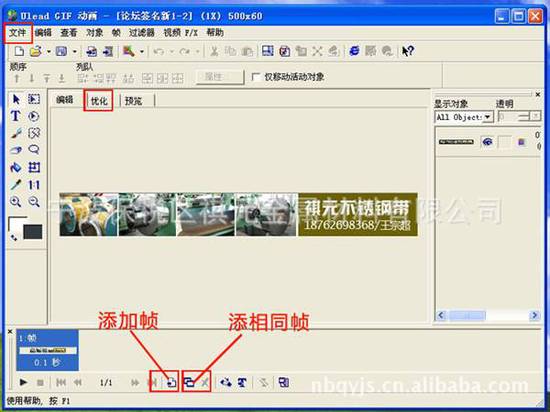Click the image editor toolbar icon
This screenshot has height=412, width=550.
click(x=129, y=52)
